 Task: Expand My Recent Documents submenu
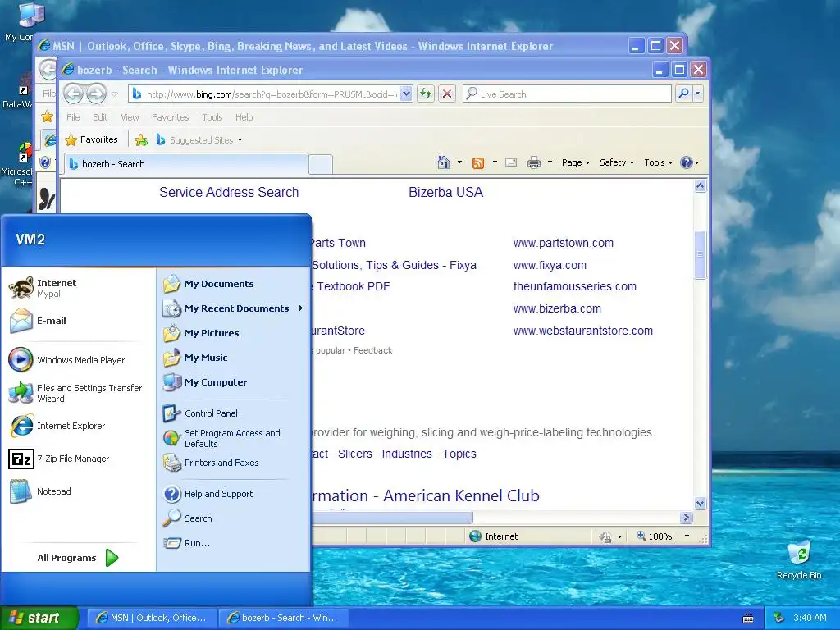(233, 308)
